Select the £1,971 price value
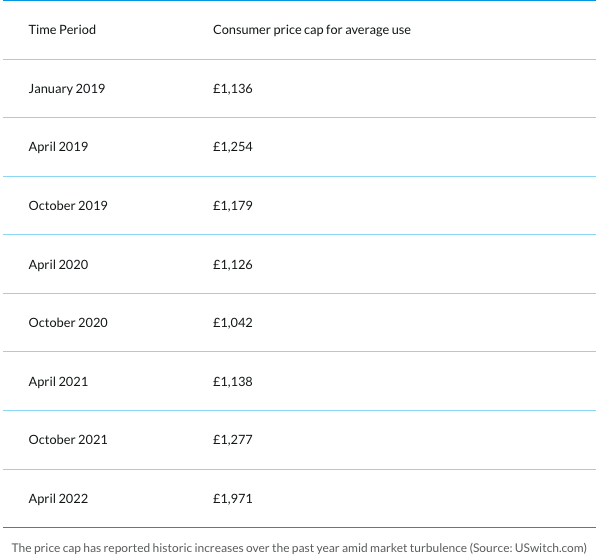Viewport: 598px width, 558px height. click(x=233, y=499)
